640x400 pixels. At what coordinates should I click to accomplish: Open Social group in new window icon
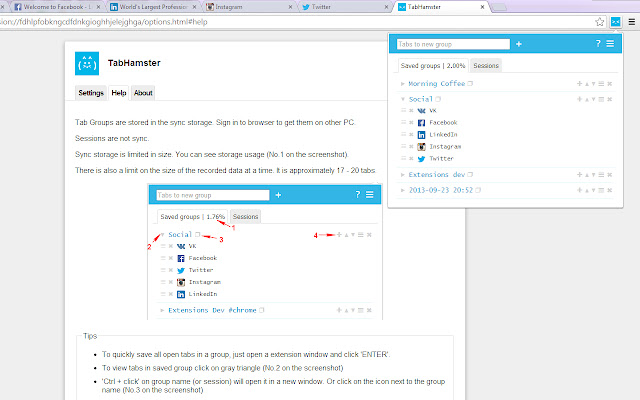[x=438, y=99]
